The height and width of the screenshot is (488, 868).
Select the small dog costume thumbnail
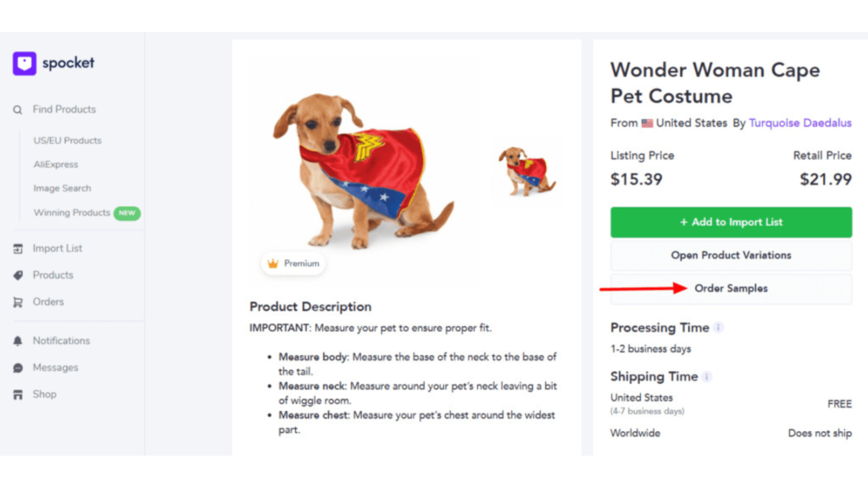527,171
